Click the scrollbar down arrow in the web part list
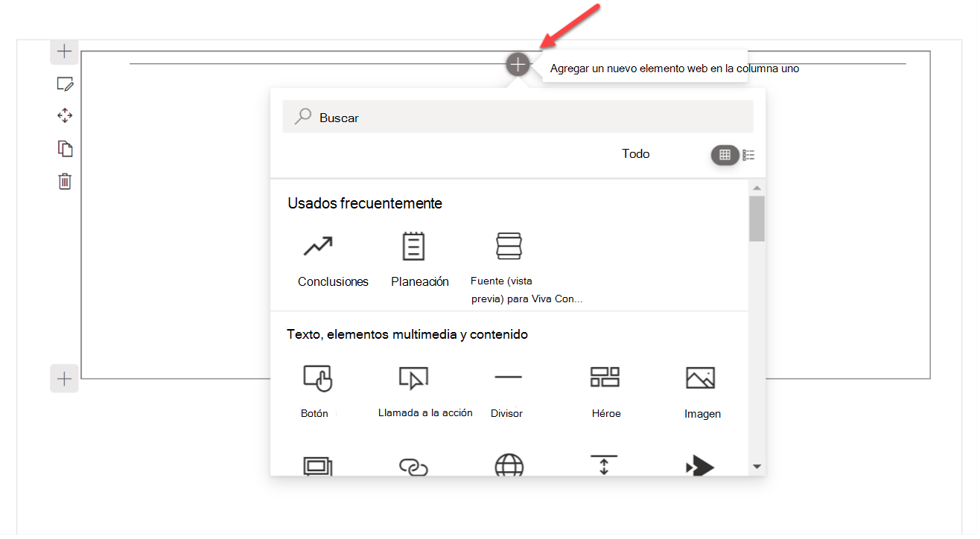Viewport: 980px width, 539px height. 757,467
